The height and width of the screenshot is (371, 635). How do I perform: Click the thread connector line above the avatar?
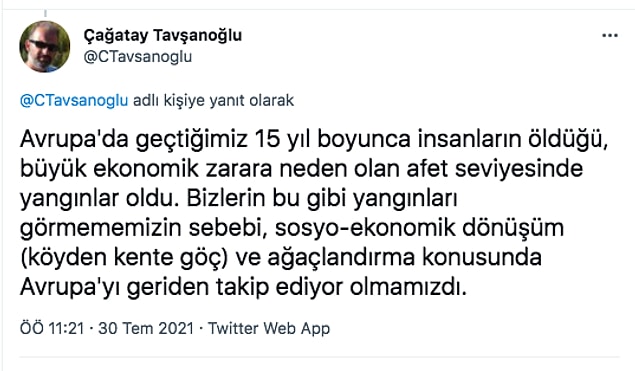coord(45,13)
